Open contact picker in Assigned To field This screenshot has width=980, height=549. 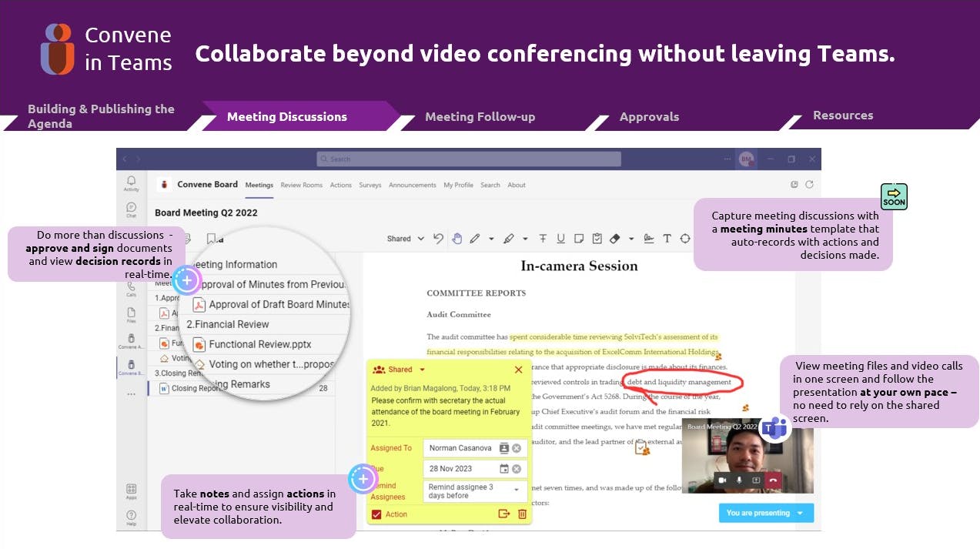point(503,448)
